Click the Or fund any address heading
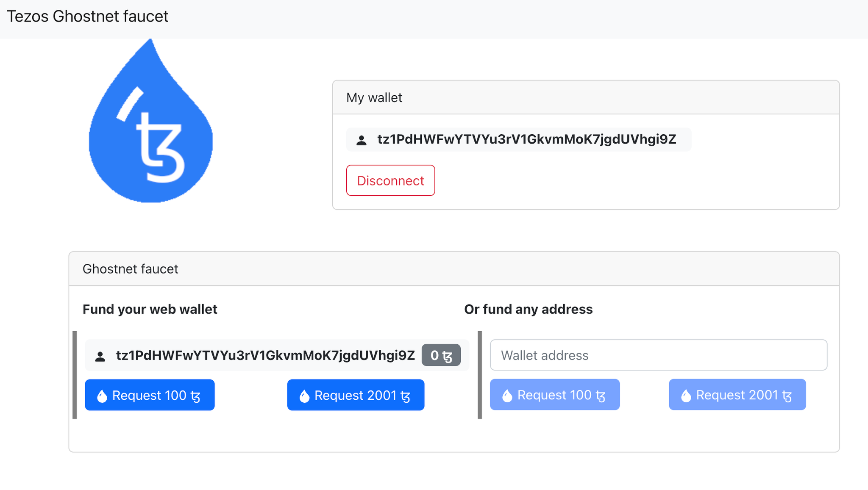The image size is (868, 490). pyautogui.click(x=528, y=309)
